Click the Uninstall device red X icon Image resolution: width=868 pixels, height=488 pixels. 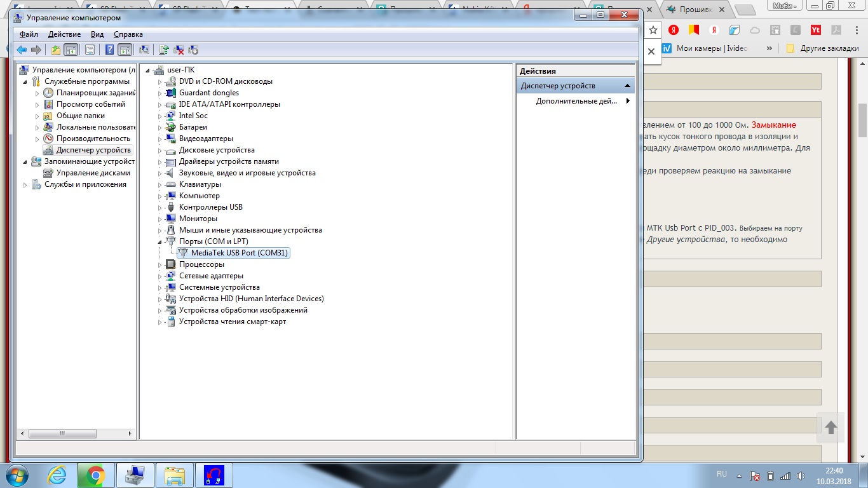(179, 50)
